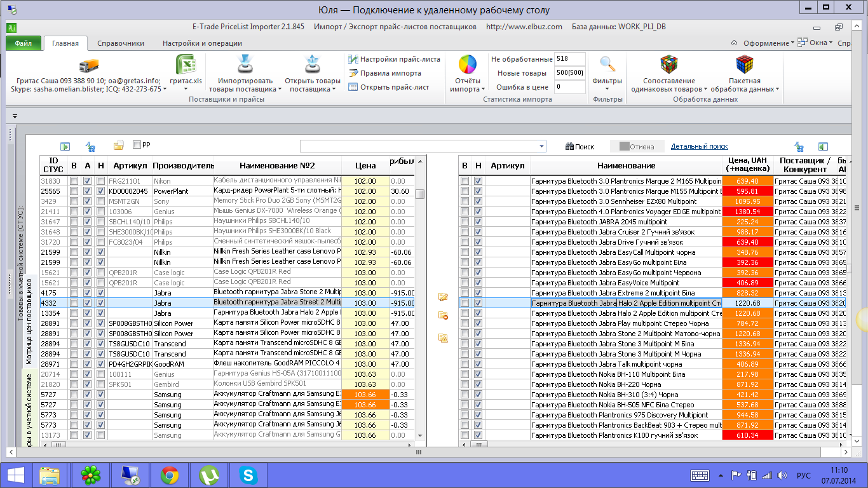
Task: Click the green PLI application icon
Action: 12,27
